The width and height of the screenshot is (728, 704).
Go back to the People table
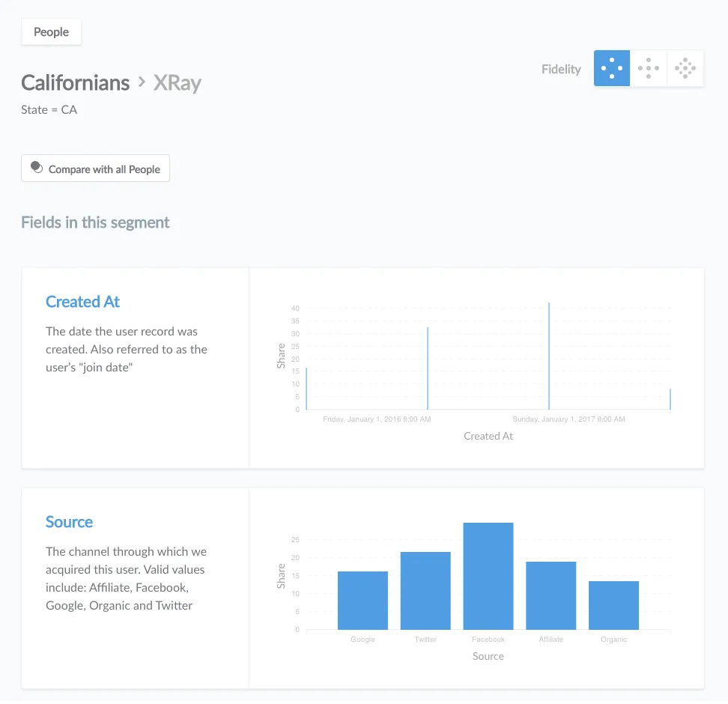51,31
